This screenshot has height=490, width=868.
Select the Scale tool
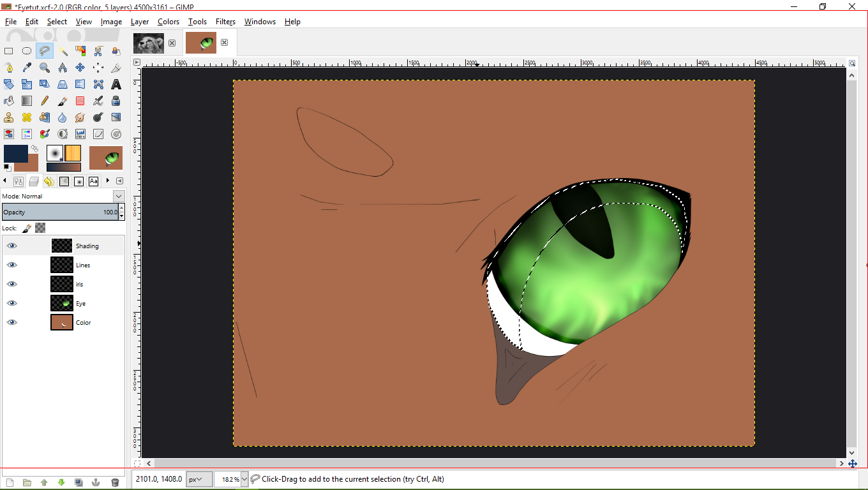[x=27, y=84]
